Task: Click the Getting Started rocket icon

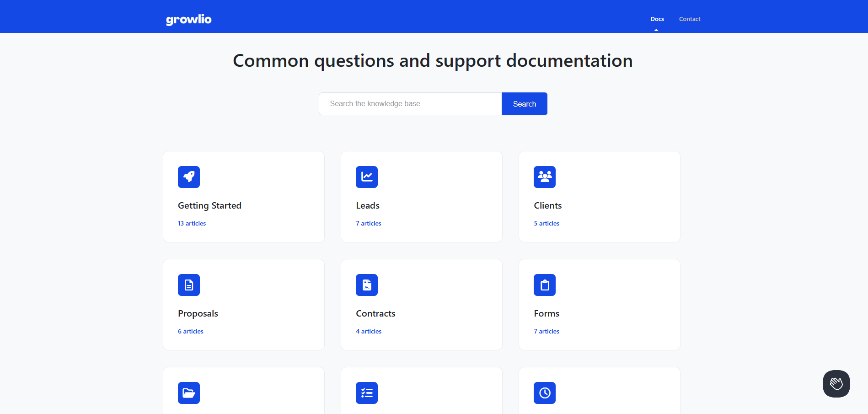Action: tap(189, 177)
